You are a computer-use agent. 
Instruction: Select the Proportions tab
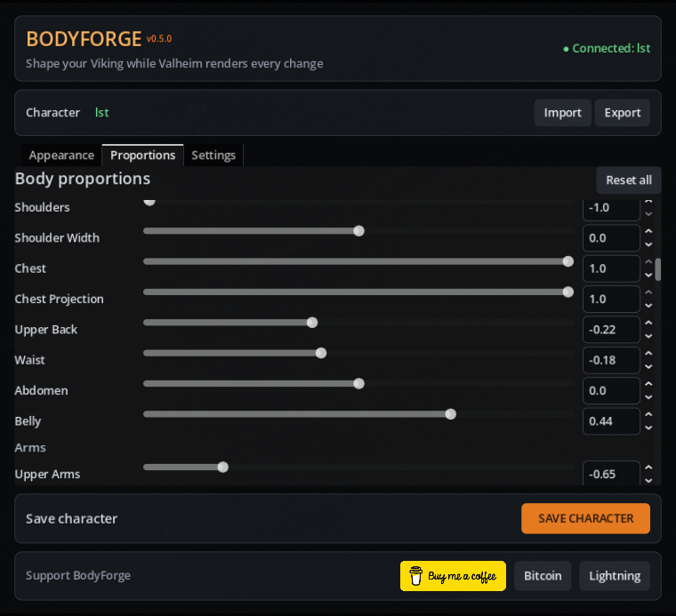point(142,155)
